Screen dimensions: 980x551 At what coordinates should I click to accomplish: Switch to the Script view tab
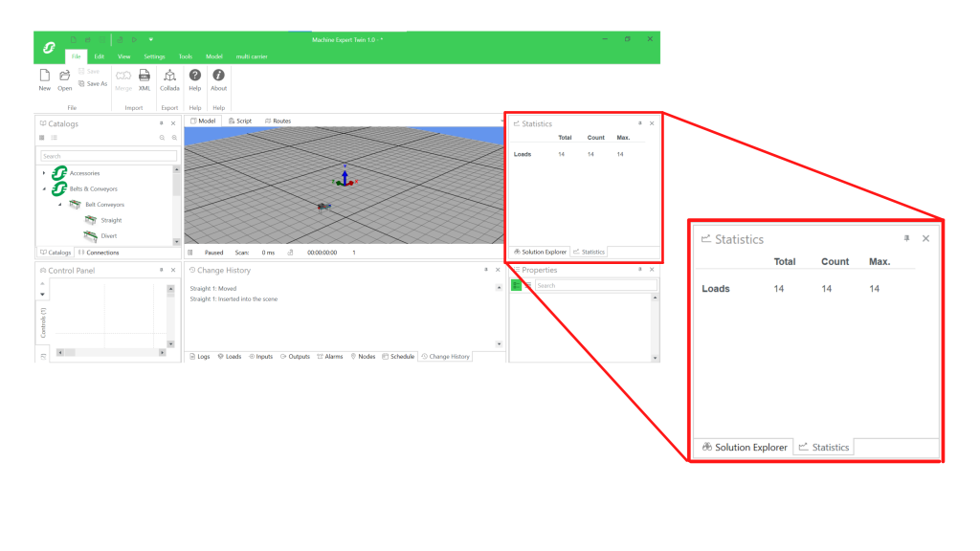pos(240,121)
